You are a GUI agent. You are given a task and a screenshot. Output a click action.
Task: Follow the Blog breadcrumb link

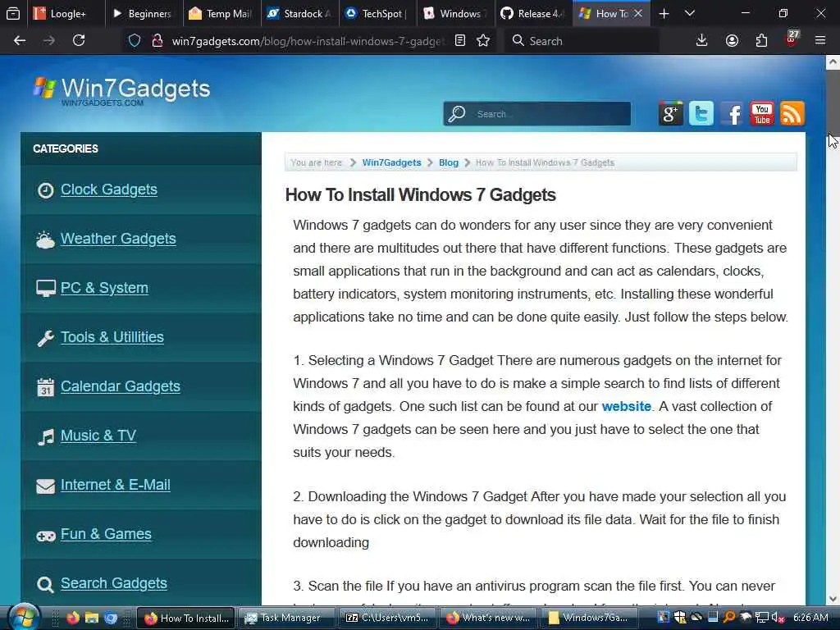(x=449, y=163)
